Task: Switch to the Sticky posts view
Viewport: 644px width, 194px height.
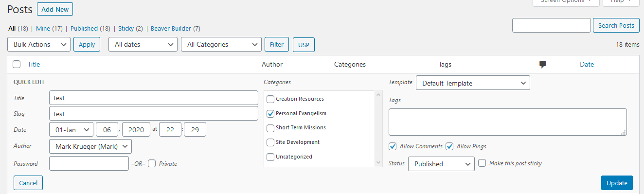Action: (x=126, y=29)
